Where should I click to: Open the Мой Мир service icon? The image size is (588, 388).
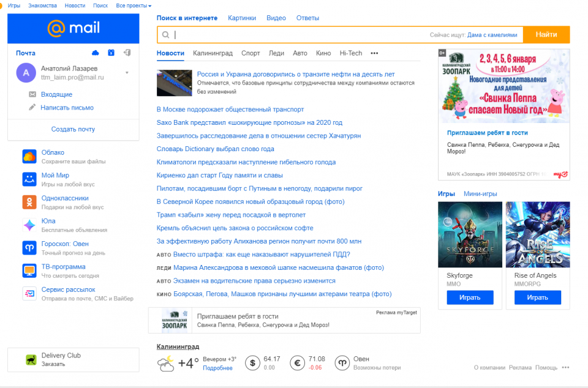tap(29, 179)
